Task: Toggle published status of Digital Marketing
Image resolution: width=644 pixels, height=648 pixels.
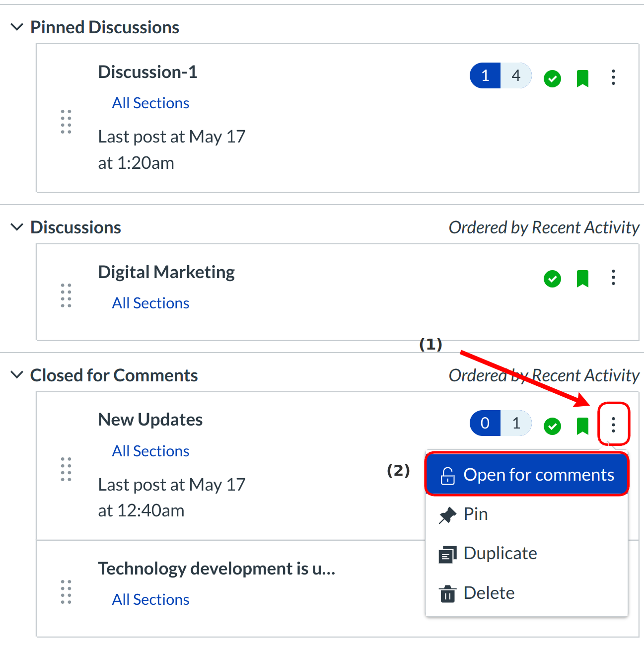Action: coord(552,279)
